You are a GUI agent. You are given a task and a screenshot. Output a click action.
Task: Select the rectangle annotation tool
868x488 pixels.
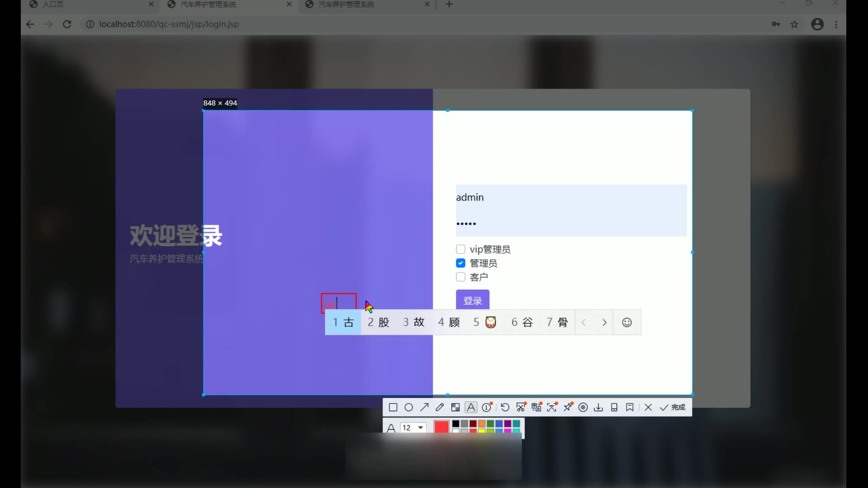click(393, 408)
